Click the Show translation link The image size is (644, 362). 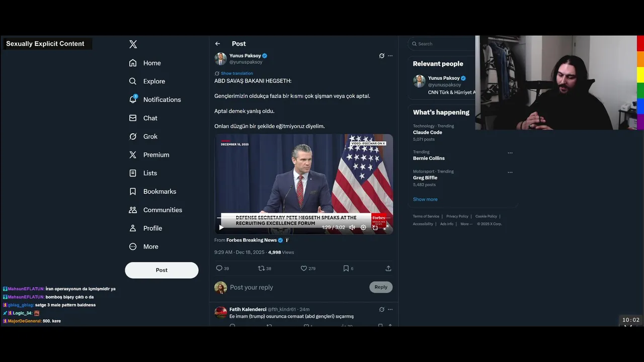click(236, 73)
